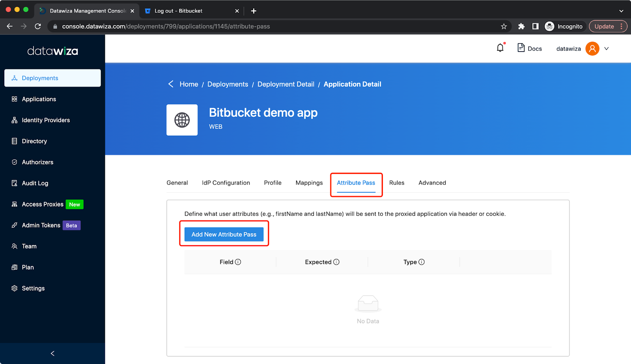Open a new browser tab
The height and width of the screenshot is (364, 631).
254,11
